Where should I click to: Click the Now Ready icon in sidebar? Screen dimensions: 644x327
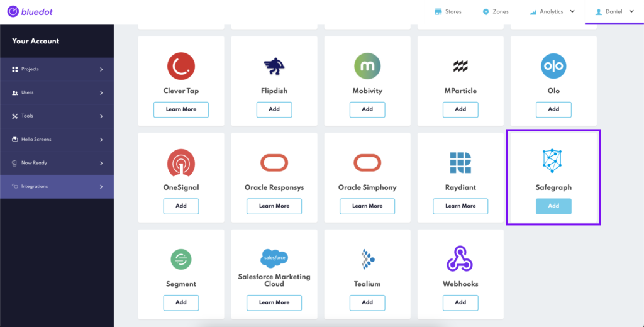(15, 163)
